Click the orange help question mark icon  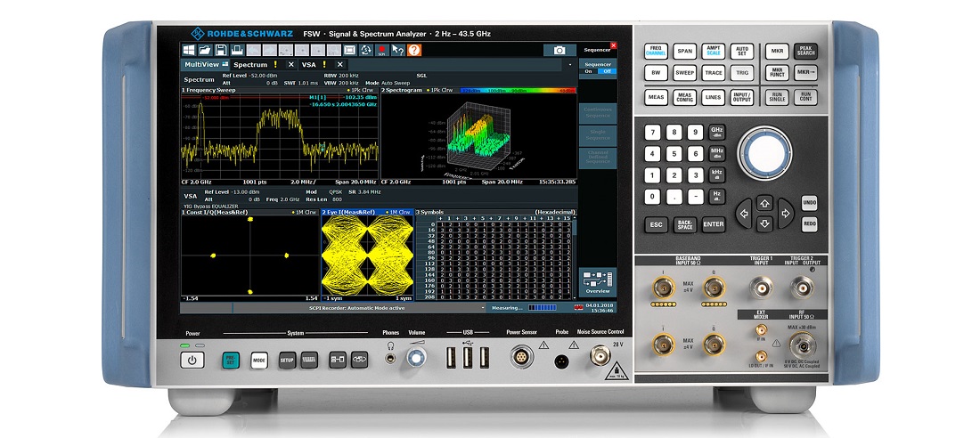413,50
